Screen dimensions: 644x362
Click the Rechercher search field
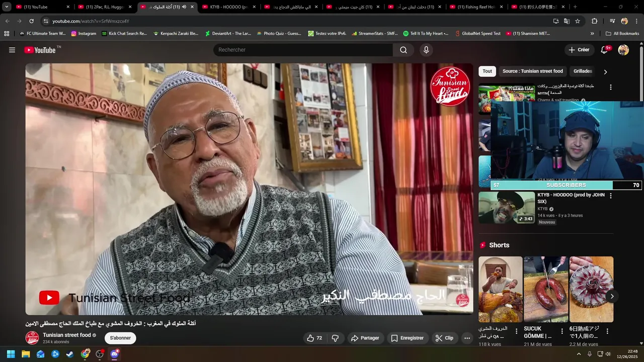(x=303, y=50)
